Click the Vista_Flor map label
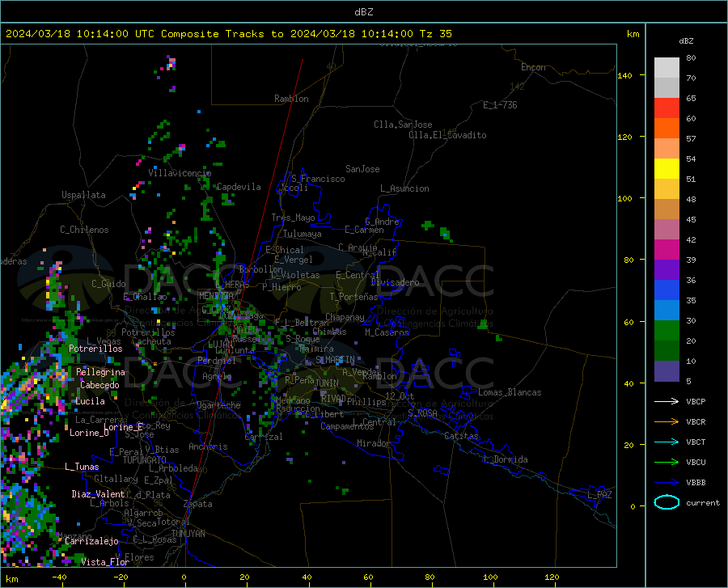The width and height of the screenshot is (728, 588). 105,562
